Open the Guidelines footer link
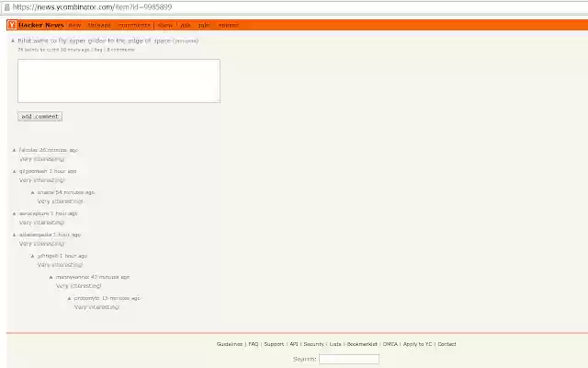The image size is (588, 368). (230, 344)
